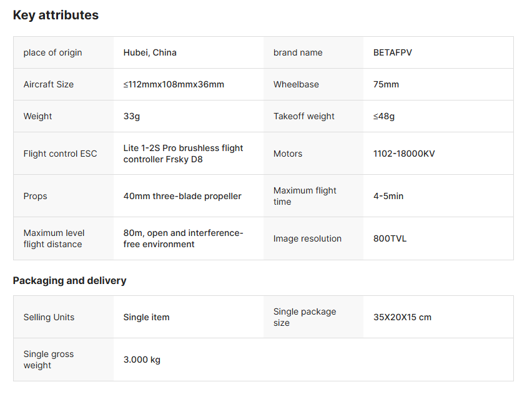The height and width of the screenshot is (397, 532).
Task: Select the aircraft size ≤112mmx108mmx36mm value
Action: (x=174, y=85)
